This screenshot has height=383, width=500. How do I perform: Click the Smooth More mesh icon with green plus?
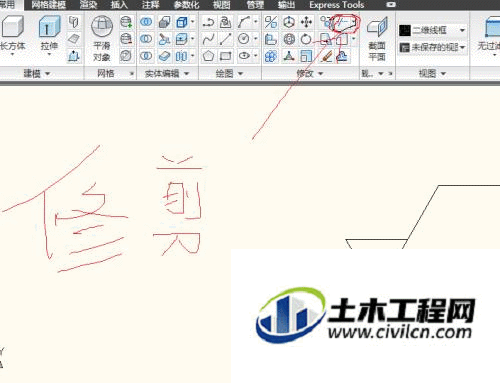(126, 22)
